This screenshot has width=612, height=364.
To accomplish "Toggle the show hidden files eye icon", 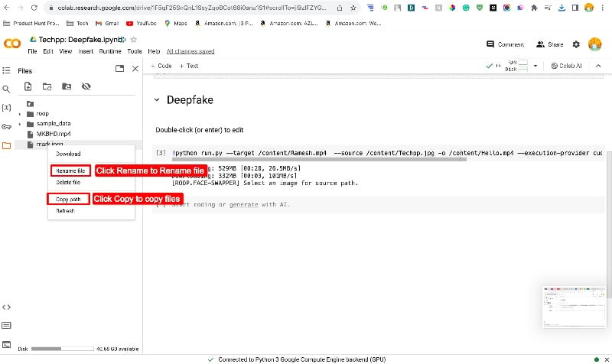I will (86, 86).
